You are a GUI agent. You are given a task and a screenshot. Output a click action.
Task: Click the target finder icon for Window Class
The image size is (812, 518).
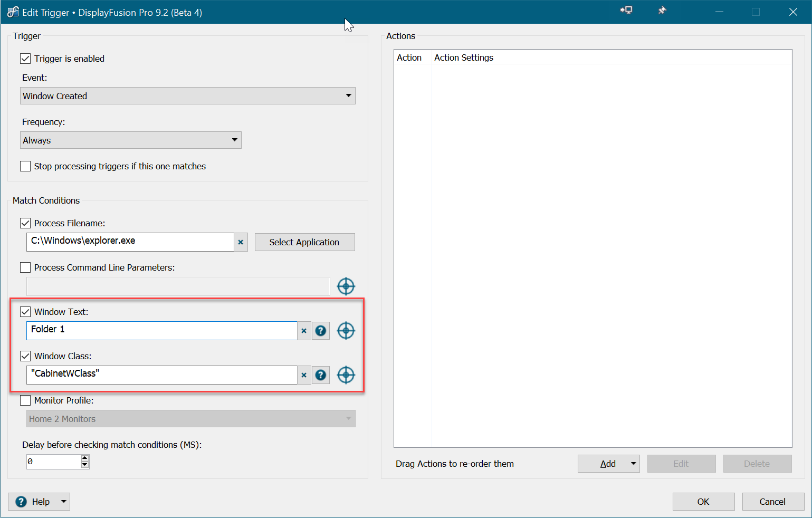coord(346,375)
